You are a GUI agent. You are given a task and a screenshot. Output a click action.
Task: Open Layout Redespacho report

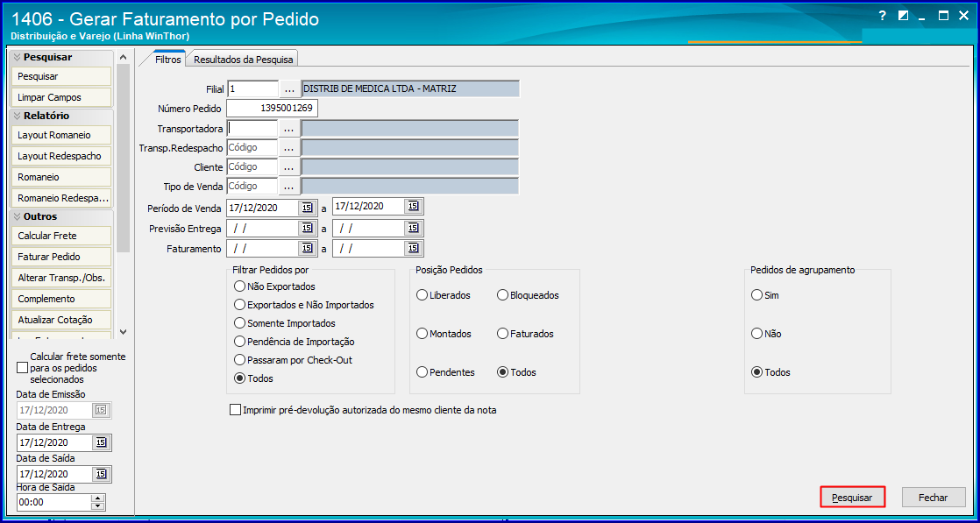point(61,156)
